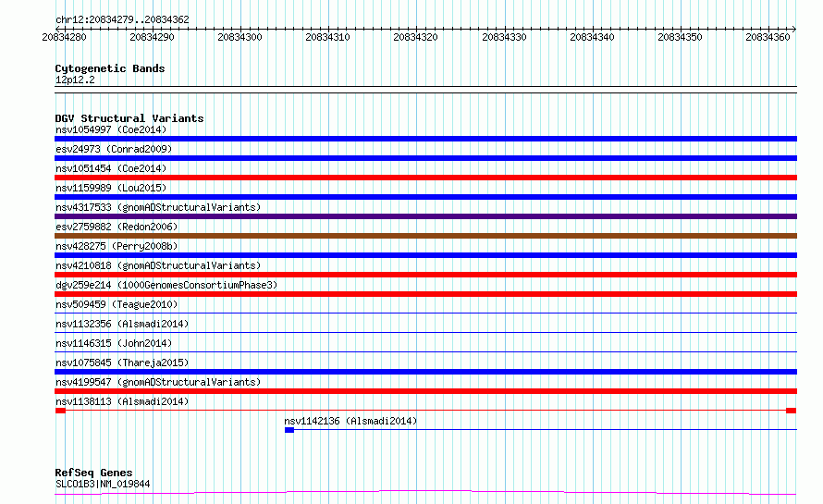
Task: Select nsv1138113 (Alsmadi2014) label
Action: tap(122, 401)
